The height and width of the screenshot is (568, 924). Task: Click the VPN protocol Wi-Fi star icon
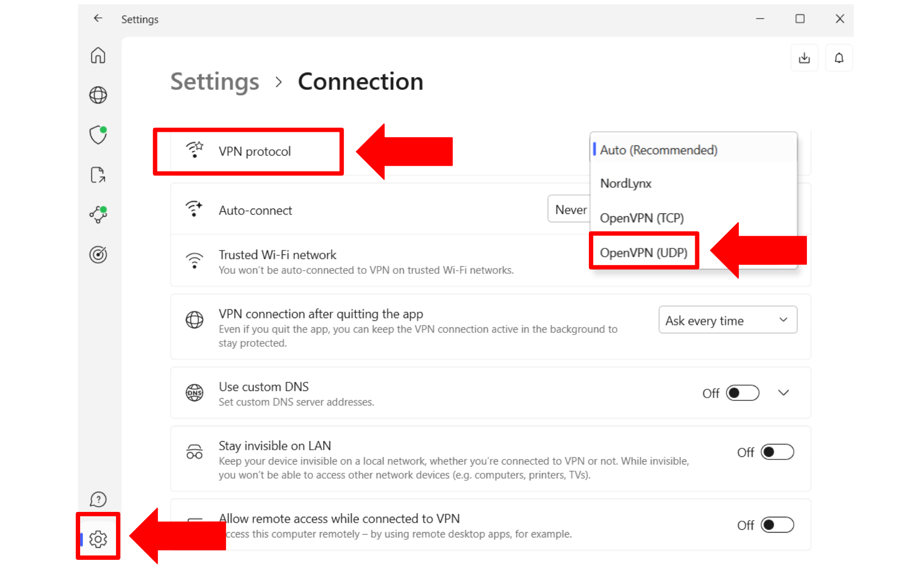(x=194, y=150)
